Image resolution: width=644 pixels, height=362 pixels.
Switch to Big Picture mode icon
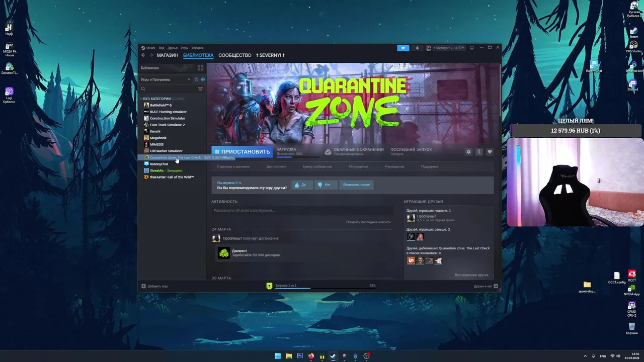[x=472, y=48]
